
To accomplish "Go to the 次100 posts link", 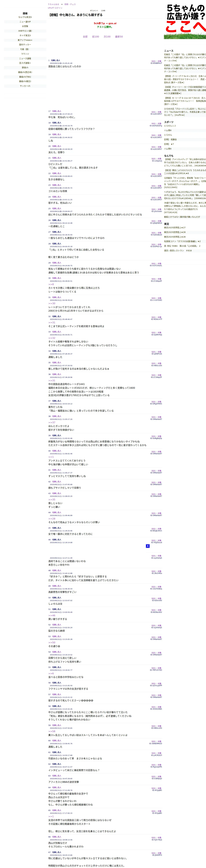I will pos(107,37).
